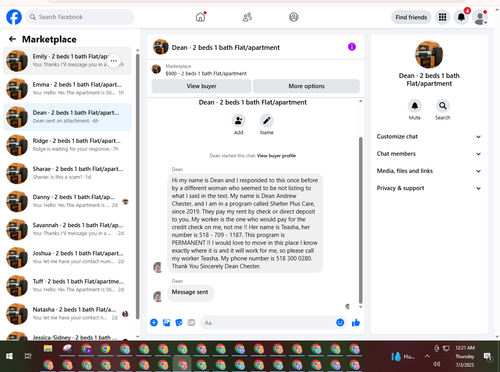This screenshot has width=500, height=372.
Task: Open the Groups icon in top navigation
Action: point(293,17)
